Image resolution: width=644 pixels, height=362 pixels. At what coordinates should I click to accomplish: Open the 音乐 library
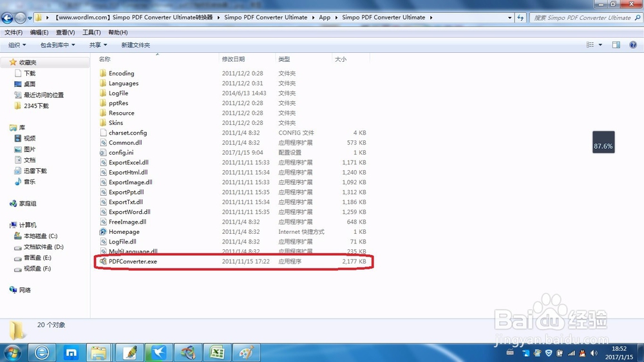click(x=30, y=182)
